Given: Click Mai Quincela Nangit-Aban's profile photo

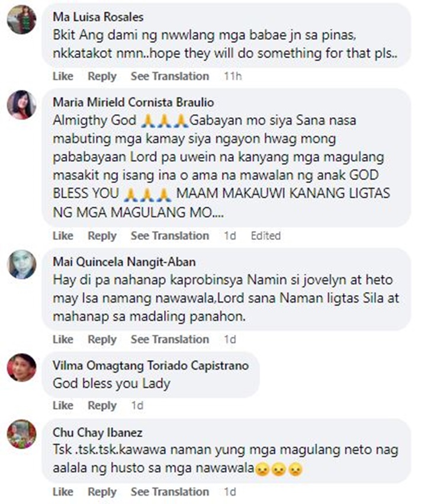Looking at the screenshot, I should [21, 264].
